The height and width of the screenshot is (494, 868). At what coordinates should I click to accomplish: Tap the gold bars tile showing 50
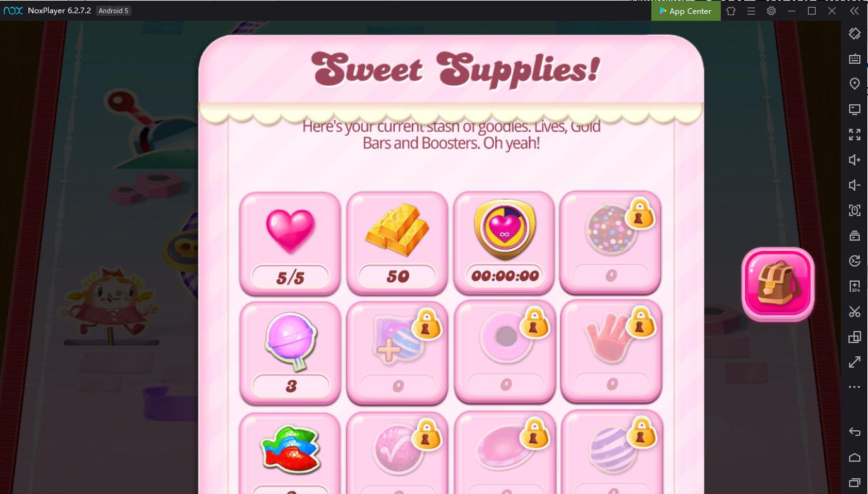click(x=397, y=244)
